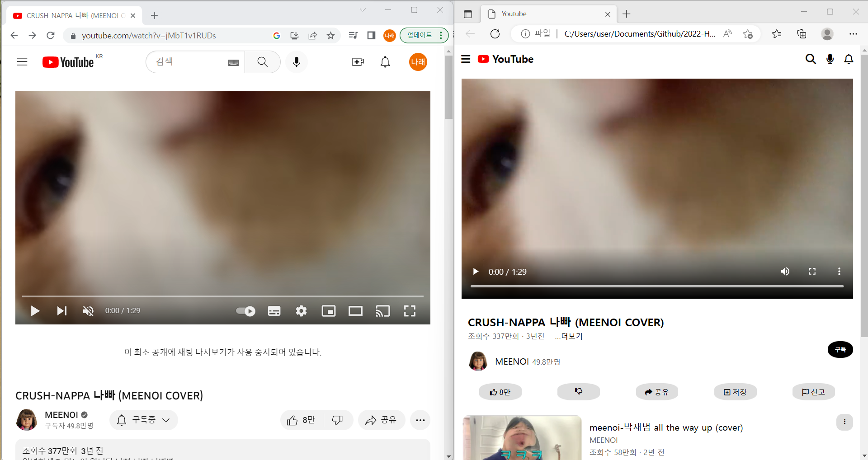Open Edge settings and more ellipsis

coord(853,34)
